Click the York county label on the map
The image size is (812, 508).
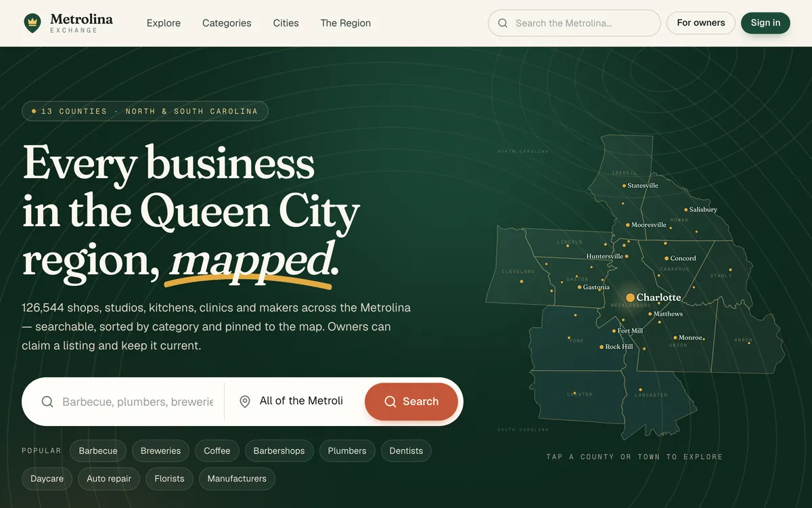pos(577,341)
